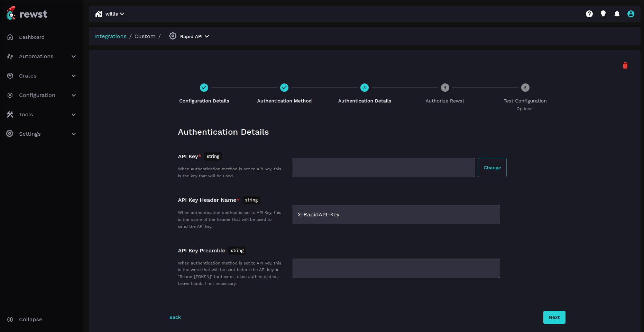
Task: Click the API Key Header Name field
Action: click(x=396, y=215)
